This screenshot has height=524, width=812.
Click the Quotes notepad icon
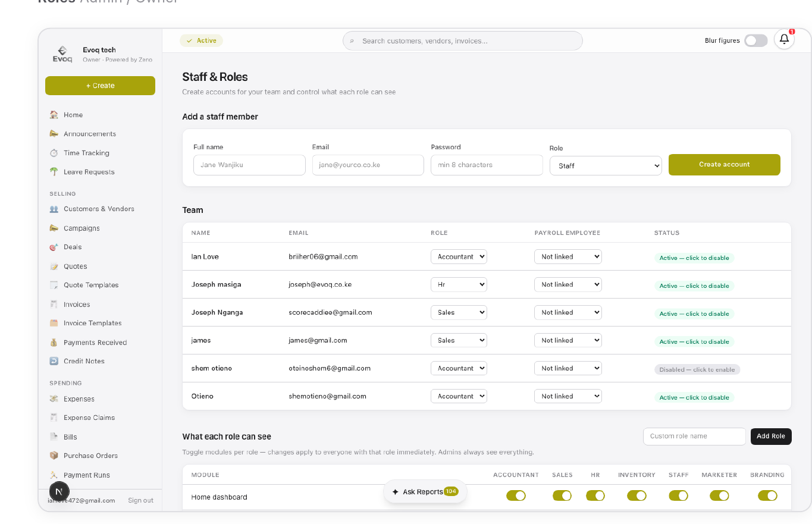(x=54, y=266)
